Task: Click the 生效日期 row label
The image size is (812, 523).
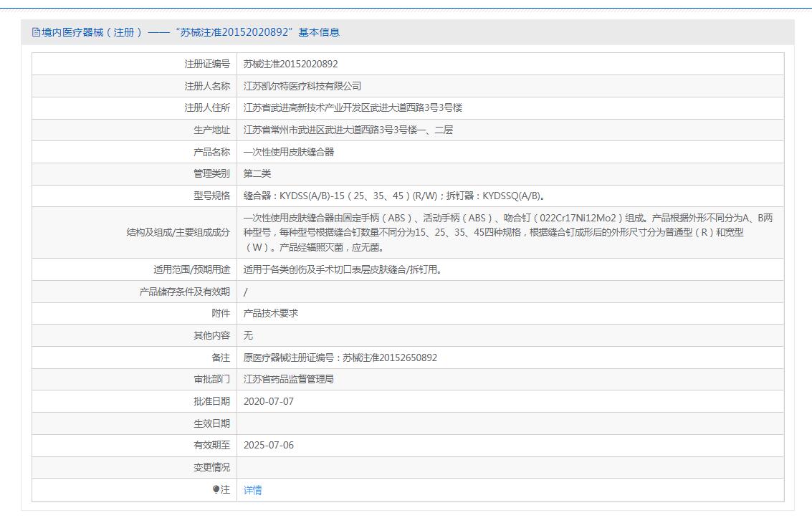Action: coord(211,423)
